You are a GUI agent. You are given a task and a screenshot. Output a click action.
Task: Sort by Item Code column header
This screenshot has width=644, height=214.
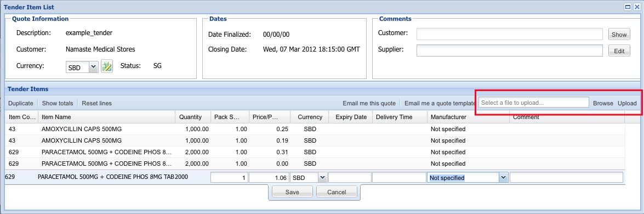pos(22,117)
